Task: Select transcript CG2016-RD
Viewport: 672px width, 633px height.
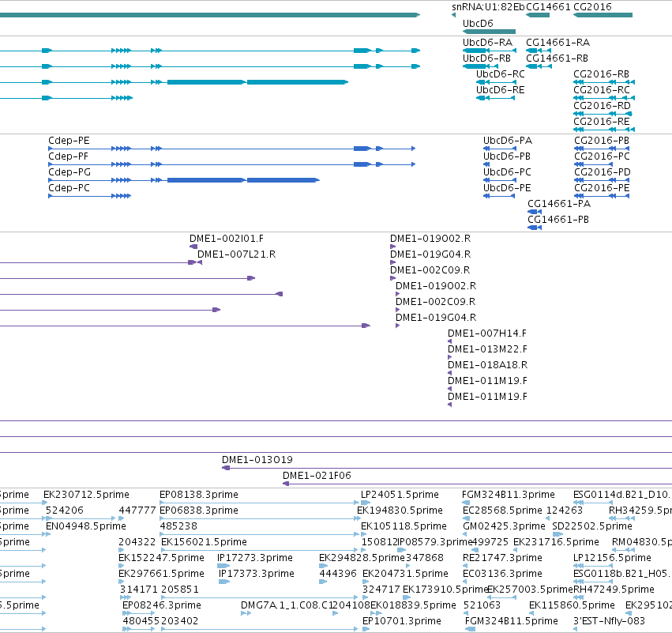Action: pyautogui.click(x=602, y=106)
